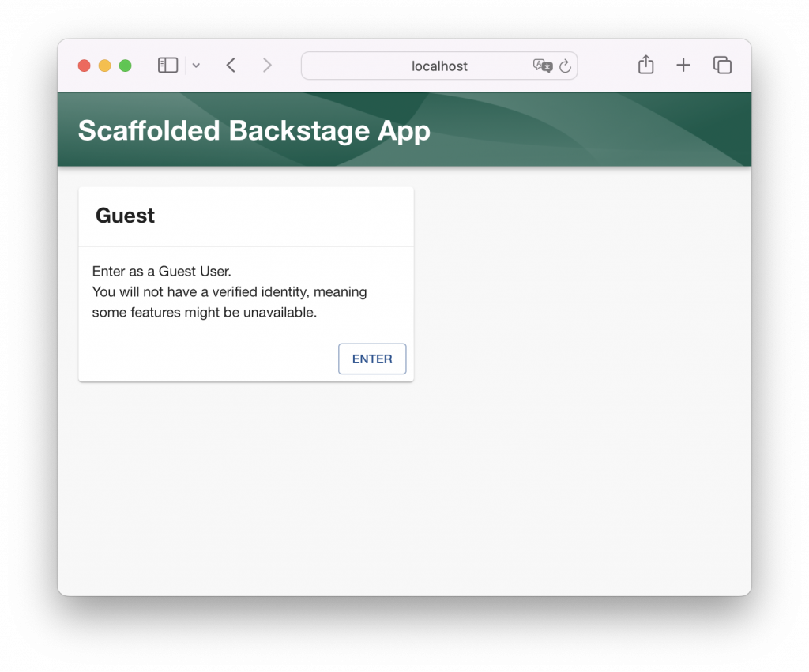Go back using the back arrow
The height and width of the screenshot is (672, 809).
tap(231, 66)
